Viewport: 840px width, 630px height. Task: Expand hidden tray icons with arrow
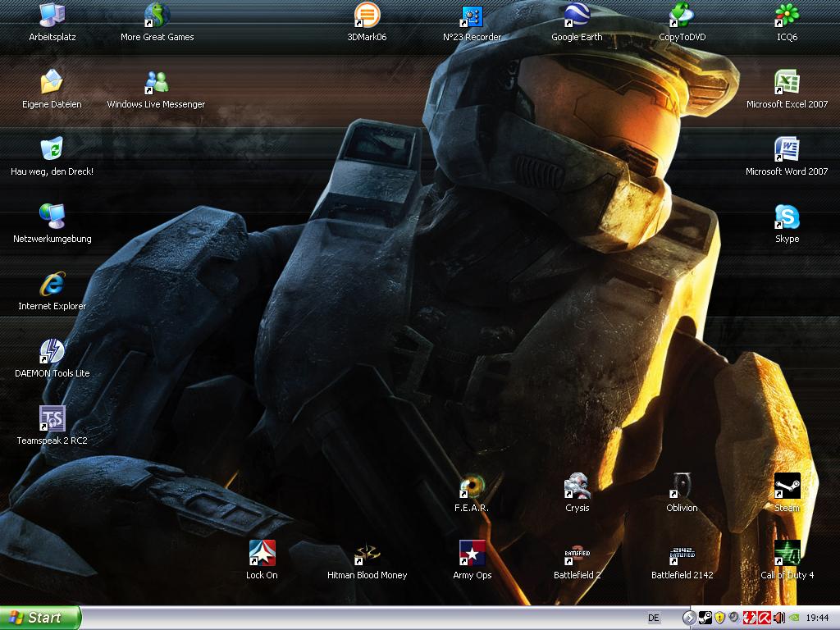pyautogui.click(x=689, y=618)
